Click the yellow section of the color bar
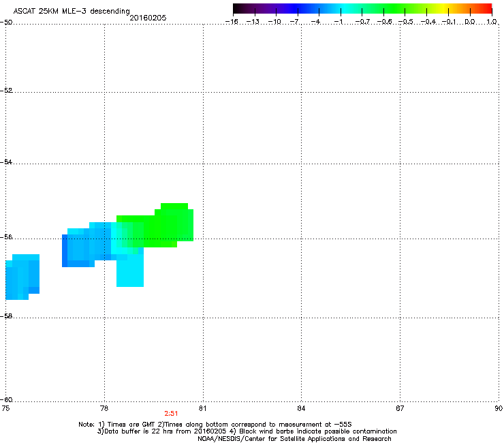 click(x=444, y=8)
